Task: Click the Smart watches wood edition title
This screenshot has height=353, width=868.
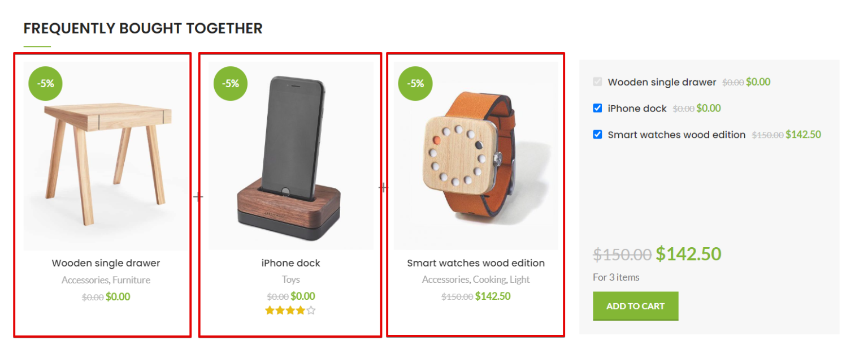Action: [475, 262]
